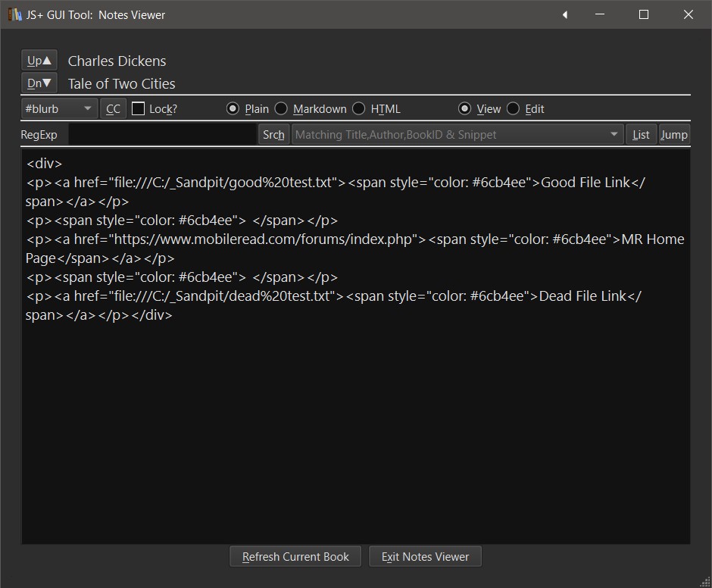Choose the HTML format radio button
712x588 pixels.
(x=359, y=108)
